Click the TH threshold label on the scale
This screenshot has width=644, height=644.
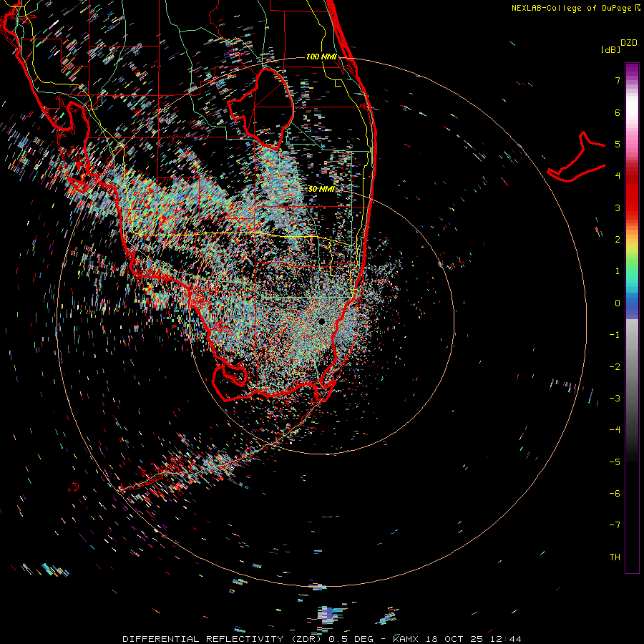pos(615,557)
